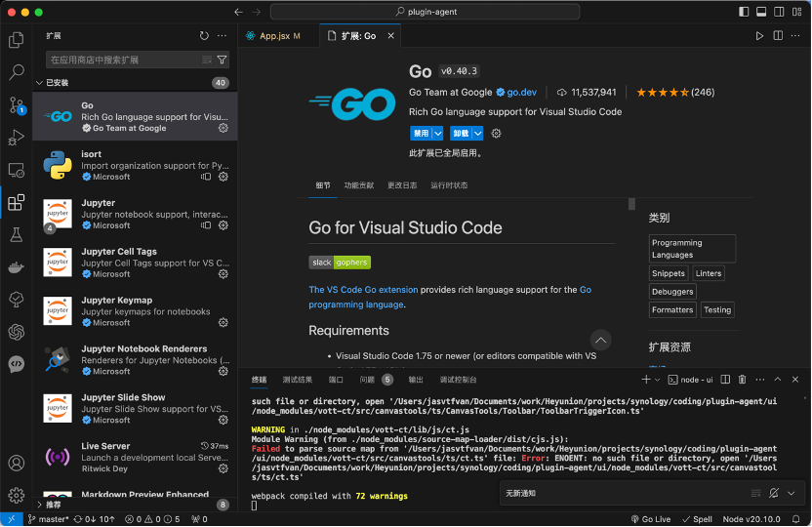Open the Explorer view in activity bar
Viewport: 812px width, 527px height.
pos(16,40)
